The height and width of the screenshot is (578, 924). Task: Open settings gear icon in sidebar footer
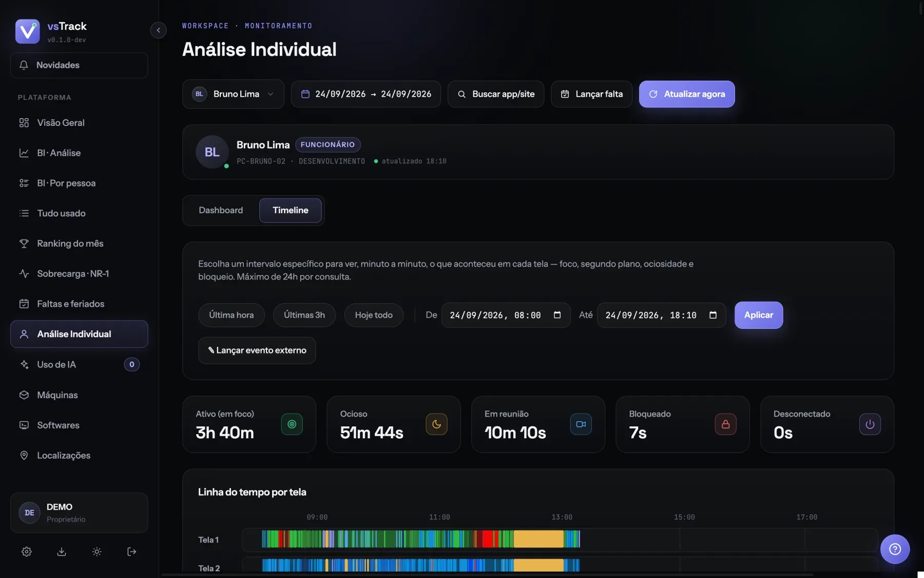27,551
